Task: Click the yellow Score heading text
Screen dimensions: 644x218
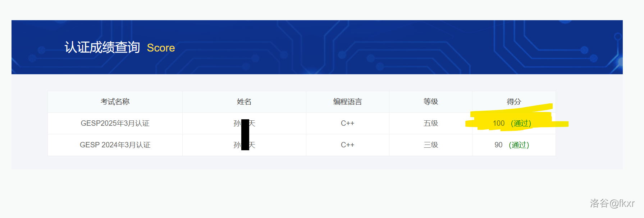Action: click(x=161, y=48)
